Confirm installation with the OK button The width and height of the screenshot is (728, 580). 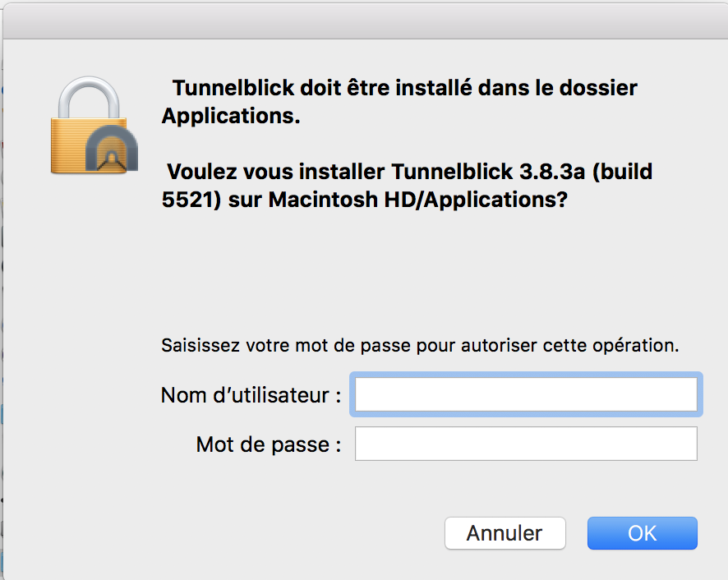click(x=642, y=533)
